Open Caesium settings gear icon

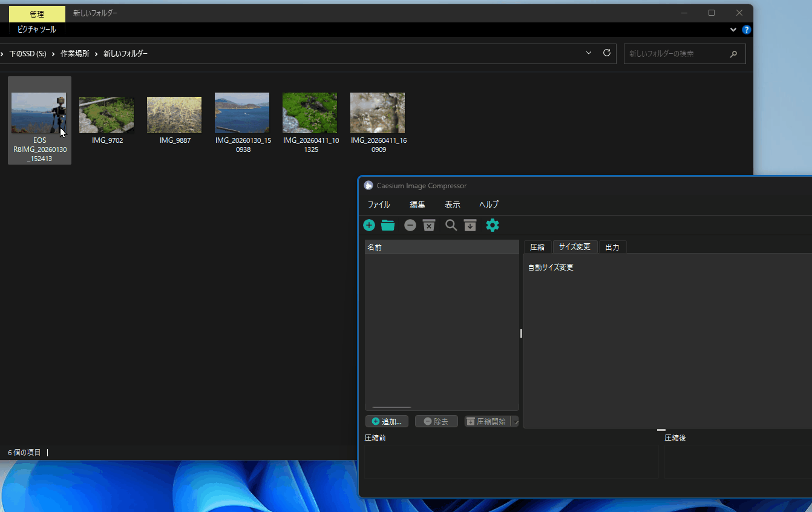tap(493, 225)
